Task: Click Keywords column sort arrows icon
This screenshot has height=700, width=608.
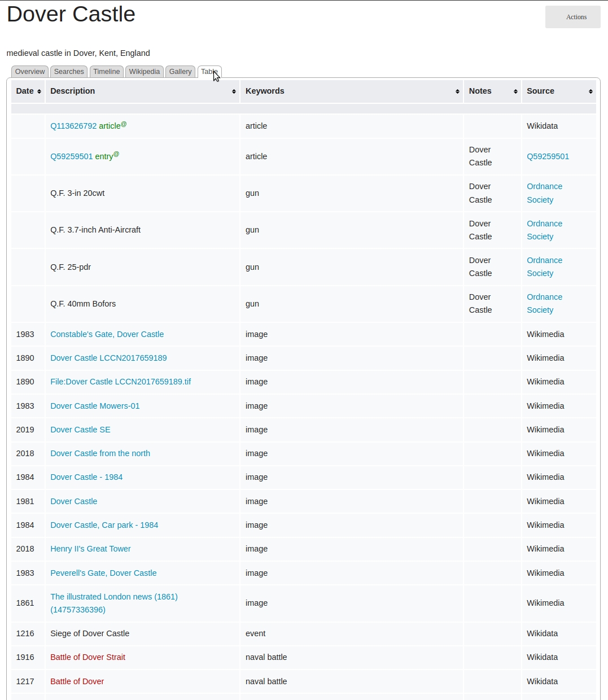Action: click(457, 91)
